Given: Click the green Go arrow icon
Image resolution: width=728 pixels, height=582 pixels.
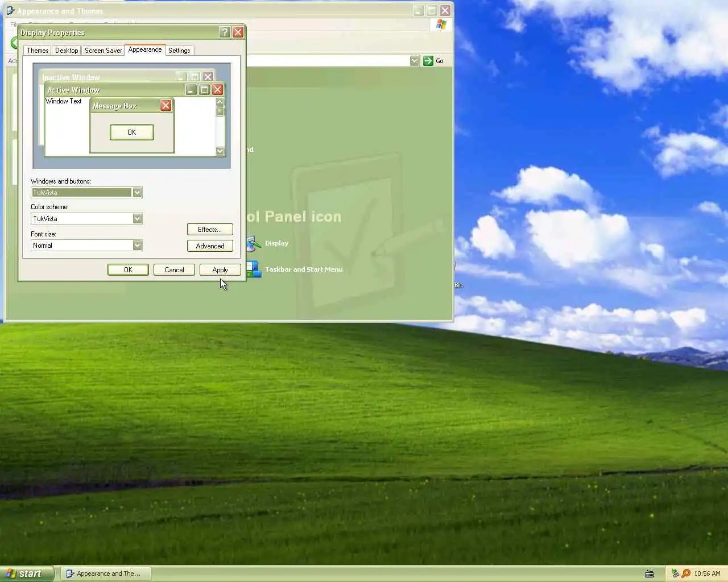Looking at the screenshot, I should click(428, 61).
